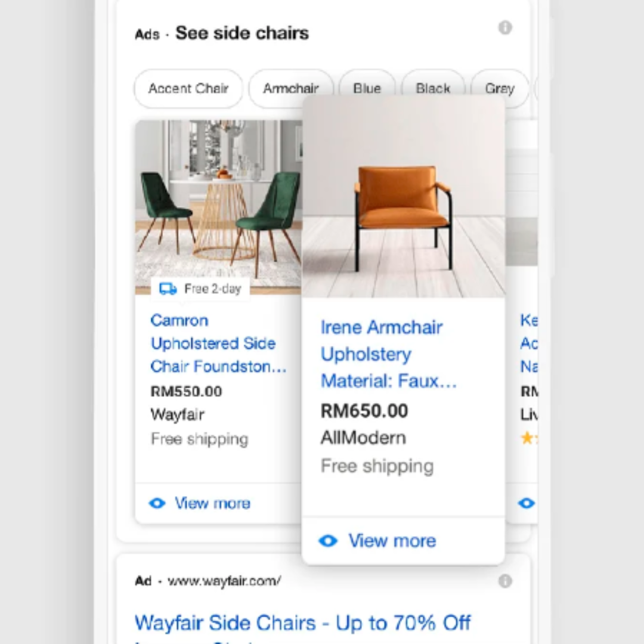The width and height of the screenshot is (644, 644).
Task: Click the www.wayfair.com ad URL
Action: click(224, 581)
